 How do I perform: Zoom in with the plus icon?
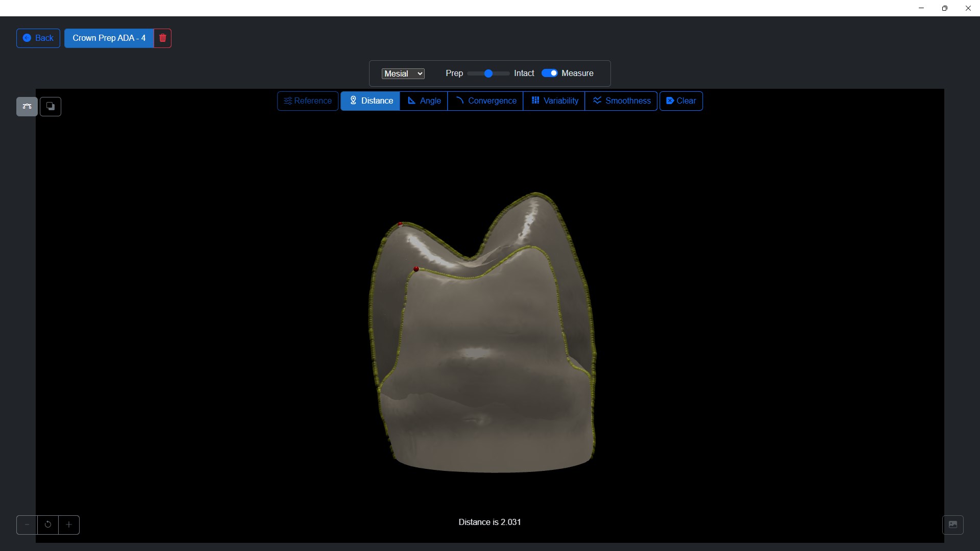[69, 524]
